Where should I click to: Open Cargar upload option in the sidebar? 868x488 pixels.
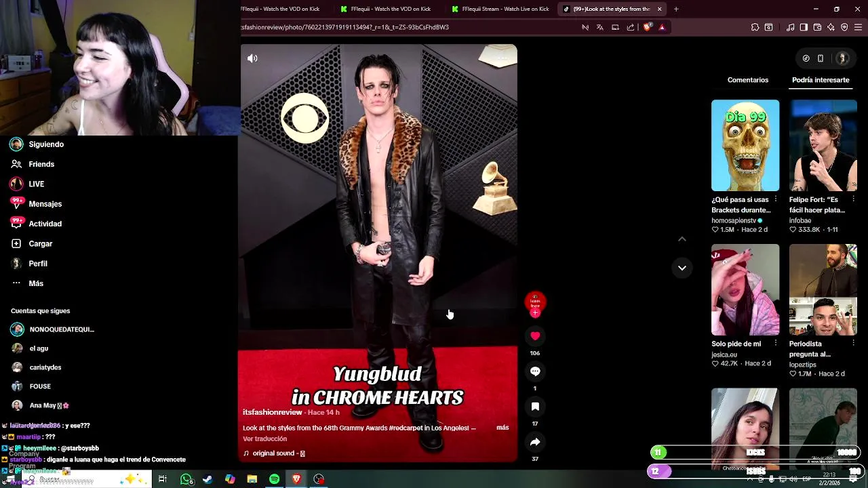31,243
